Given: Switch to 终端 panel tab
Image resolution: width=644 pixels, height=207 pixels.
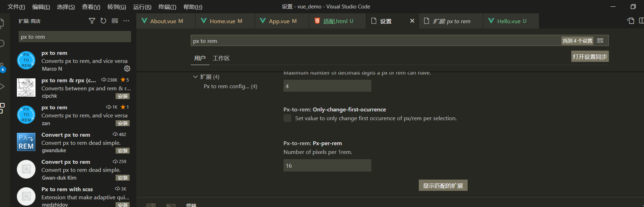Looking at the screenshot, I should pyautogui.click(x=191, y=205).
